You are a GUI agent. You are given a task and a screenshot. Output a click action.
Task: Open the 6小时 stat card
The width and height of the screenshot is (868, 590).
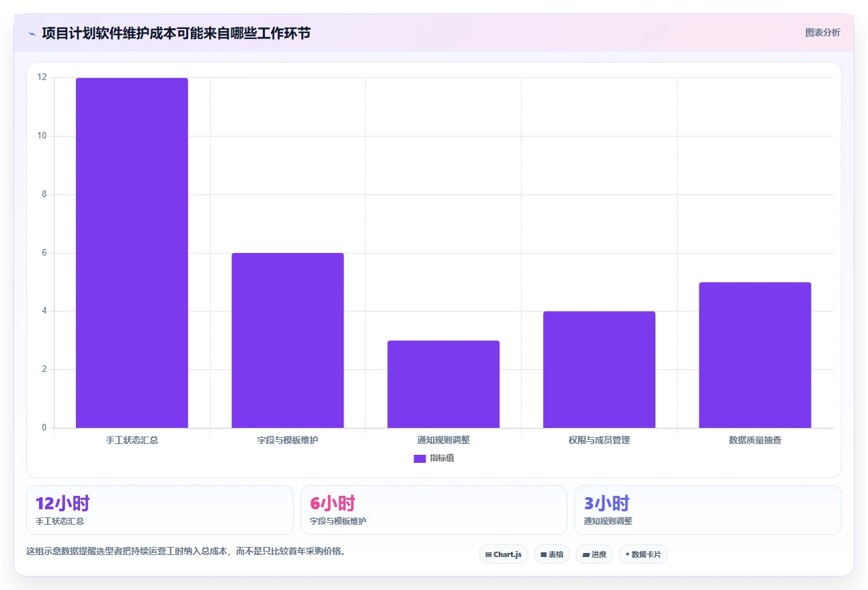434,510
